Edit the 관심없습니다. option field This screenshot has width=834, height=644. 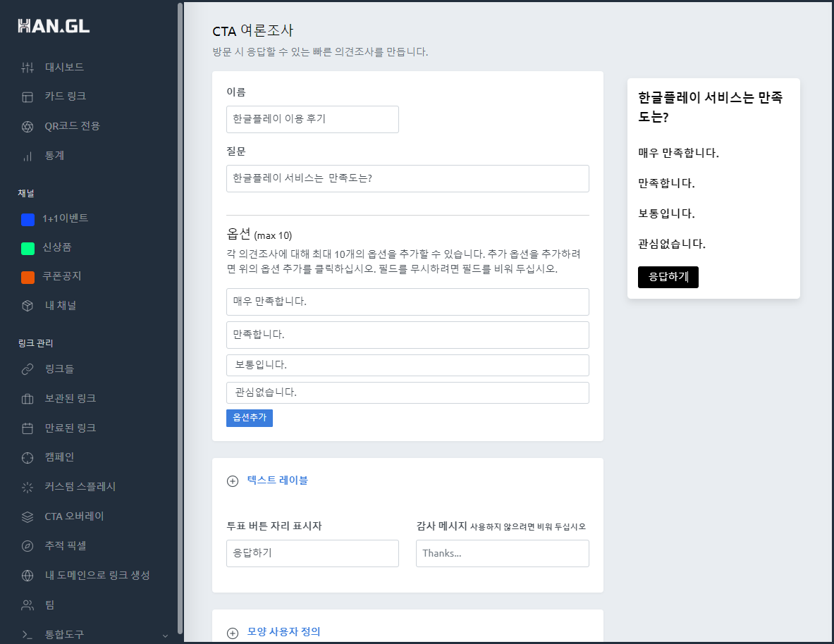[408, 393]
